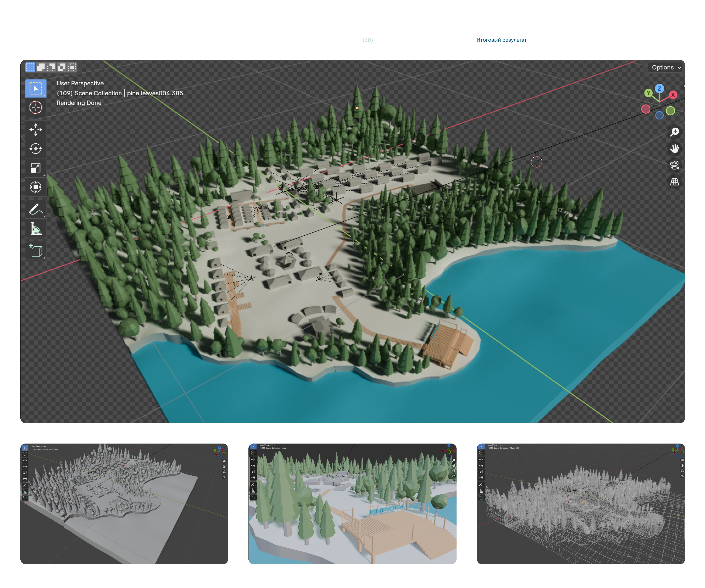The height and width of the screenshot is (588, 705).
Task: Activate the 3D Cursor tool
Action: 36,107
